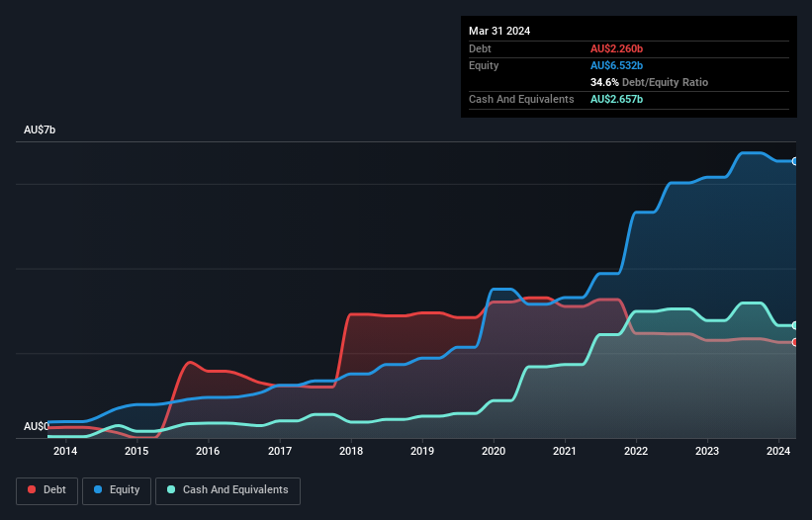This screenshot has height=520, width=812.
Task: Click the teal Cash end-point marker
Action: tap(795, 325)
